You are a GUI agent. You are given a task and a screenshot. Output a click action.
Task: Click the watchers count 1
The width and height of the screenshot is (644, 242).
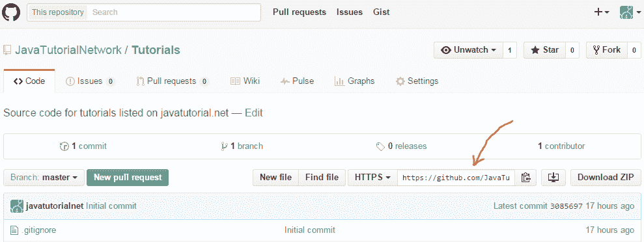[510, 50]
